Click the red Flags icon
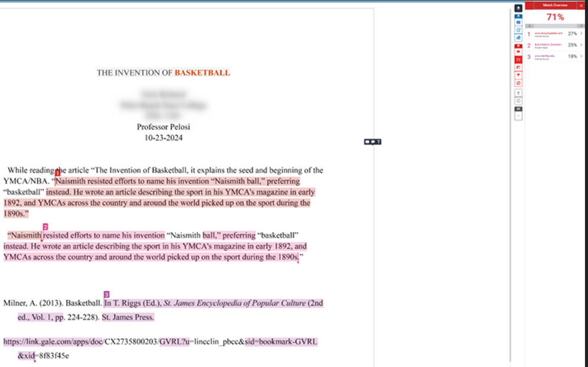The width and height of the screenshot is (588, 367). tap(519, 52)
